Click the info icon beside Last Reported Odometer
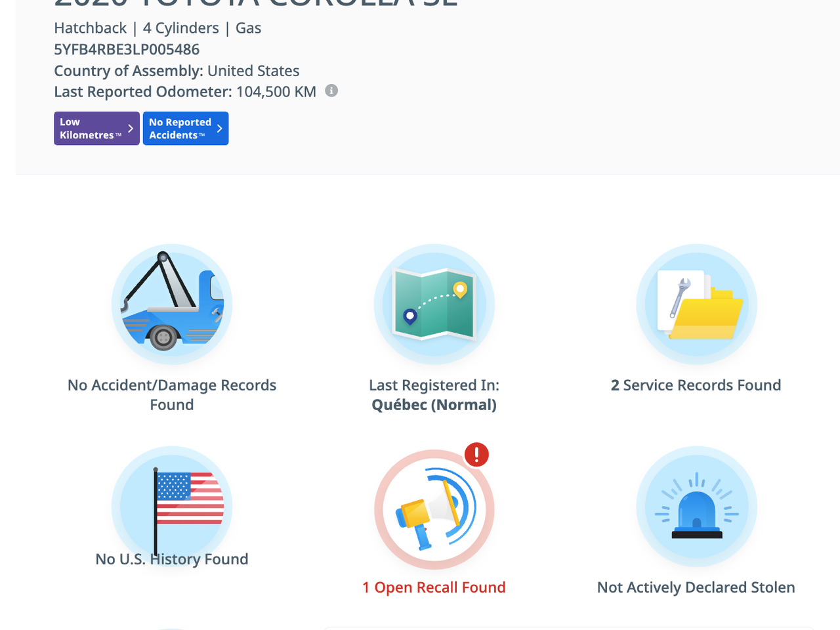 [x=331, y=91]
